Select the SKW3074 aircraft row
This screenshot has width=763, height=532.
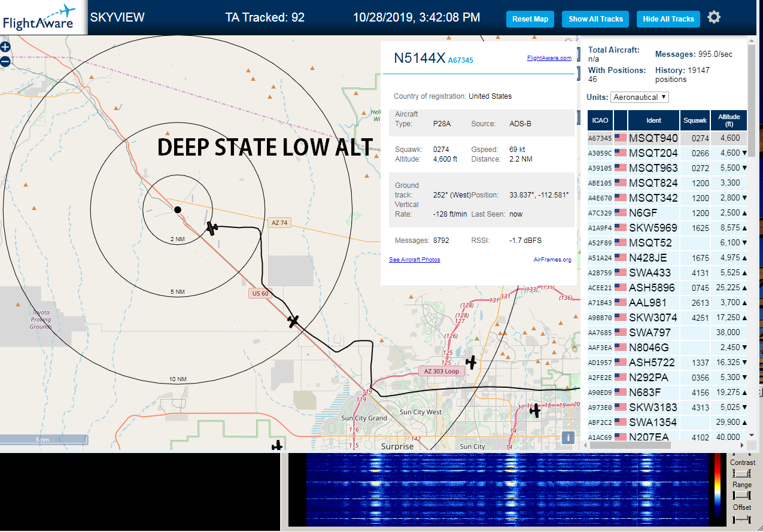[x=667, y=318]
